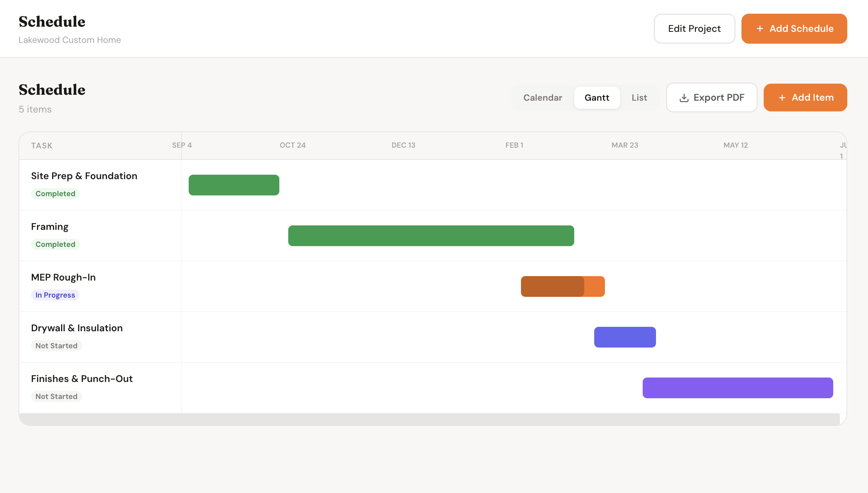Open the MEP Rough-In task entry

63,277
